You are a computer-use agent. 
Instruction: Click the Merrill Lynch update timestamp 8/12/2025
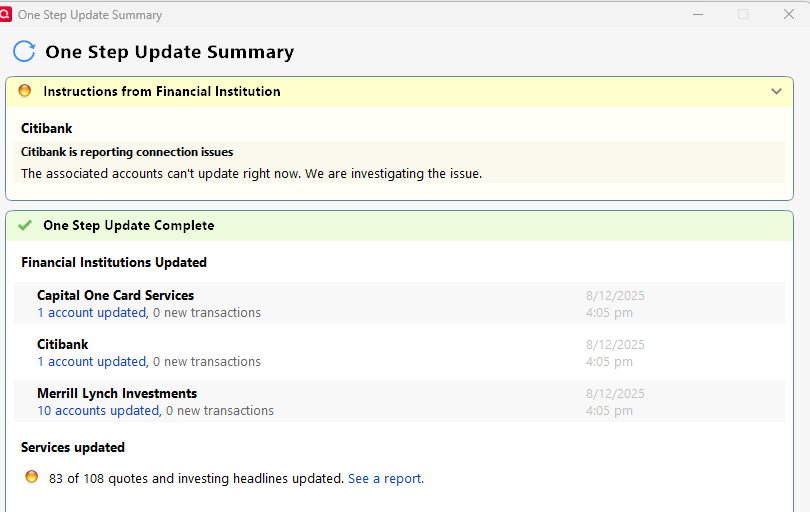[x=615, y=394]
